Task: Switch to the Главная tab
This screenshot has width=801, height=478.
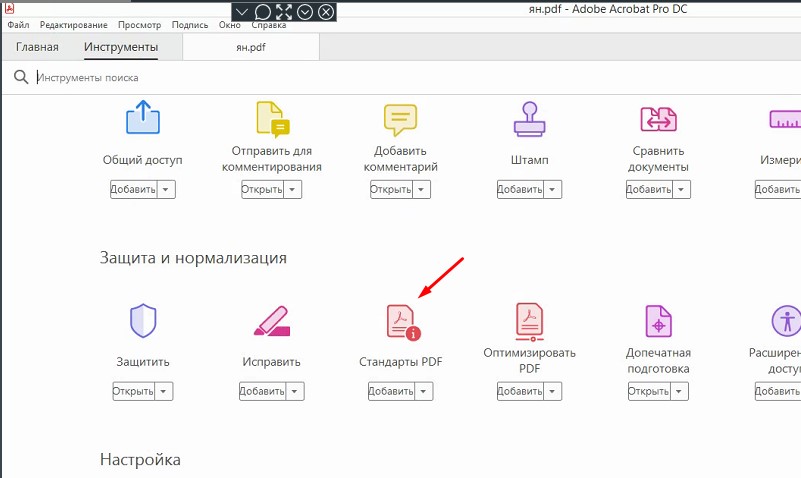Action: coord(37,47)
